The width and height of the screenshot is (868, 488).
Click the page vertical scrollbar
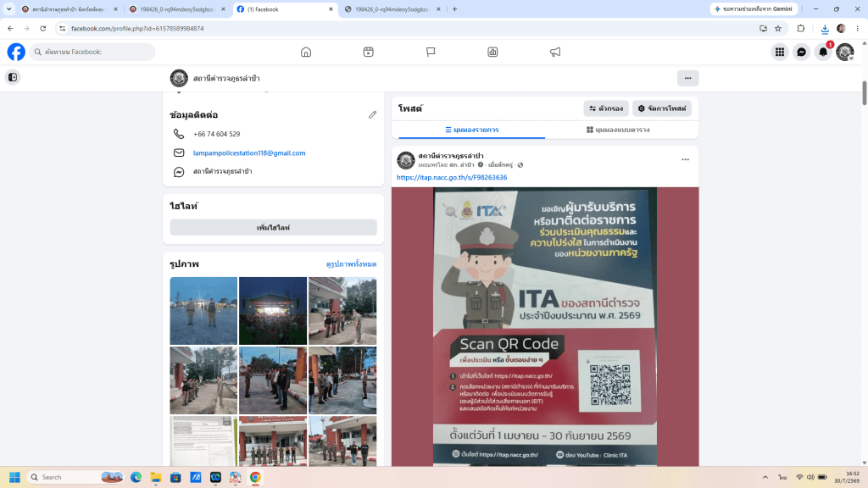[x=864, y=91]
